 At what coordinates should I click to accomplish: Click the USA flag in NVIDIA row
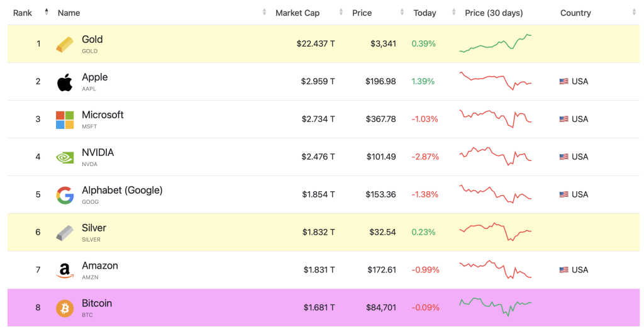(564, 157)
